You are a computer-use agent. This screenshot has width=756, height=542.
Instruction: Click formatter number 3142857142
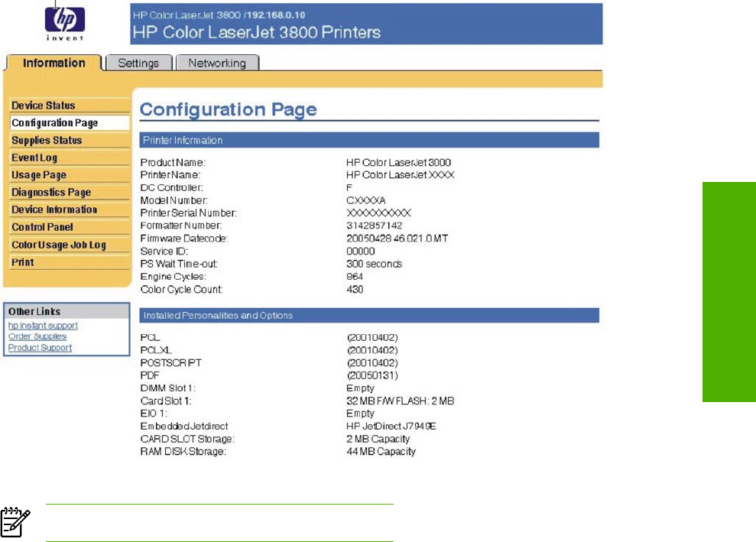coord(374,226)
